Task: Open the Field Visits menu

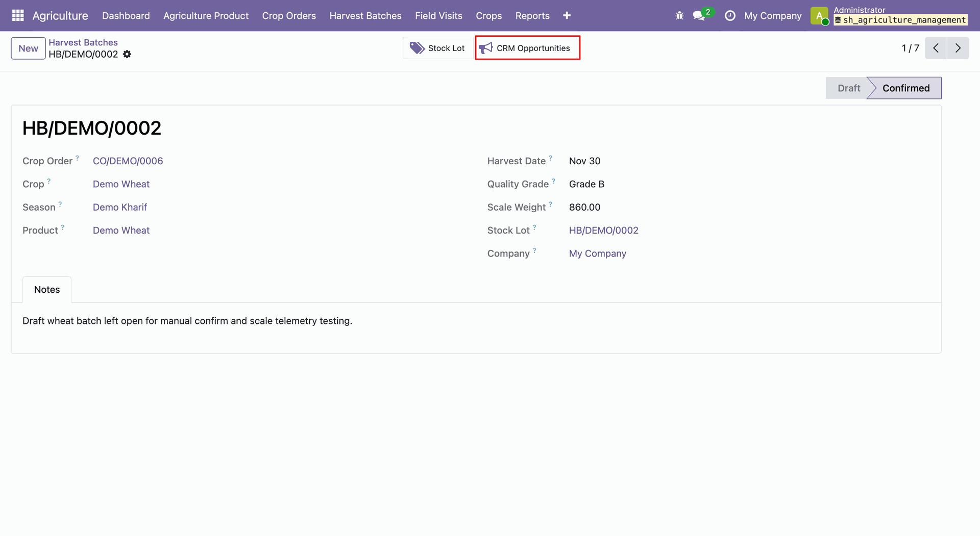Action: point(438,16)
